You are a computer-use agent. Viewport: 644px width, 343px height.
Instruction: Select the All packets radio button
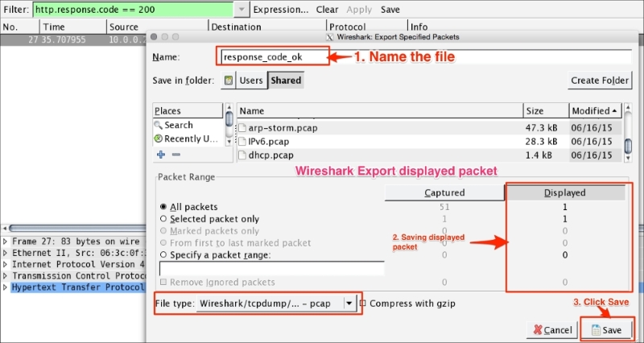[x=163, y=207]
